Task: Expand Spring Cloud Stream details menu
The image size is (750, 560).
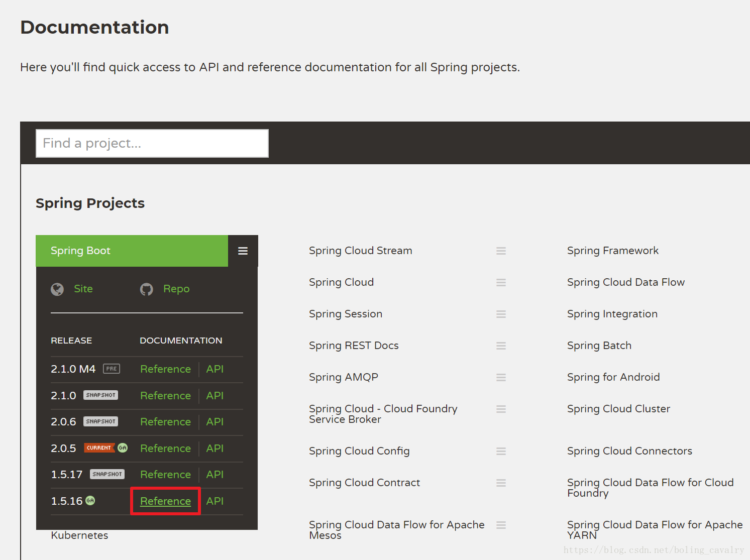Action: 501,251
